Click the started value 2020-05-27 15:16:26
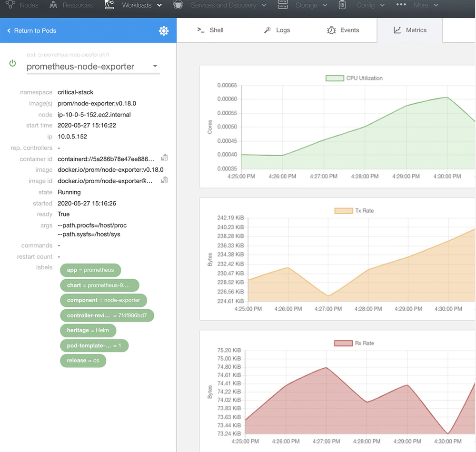The height and width of the screenshot is (452, 476). (x=87, y=203)
